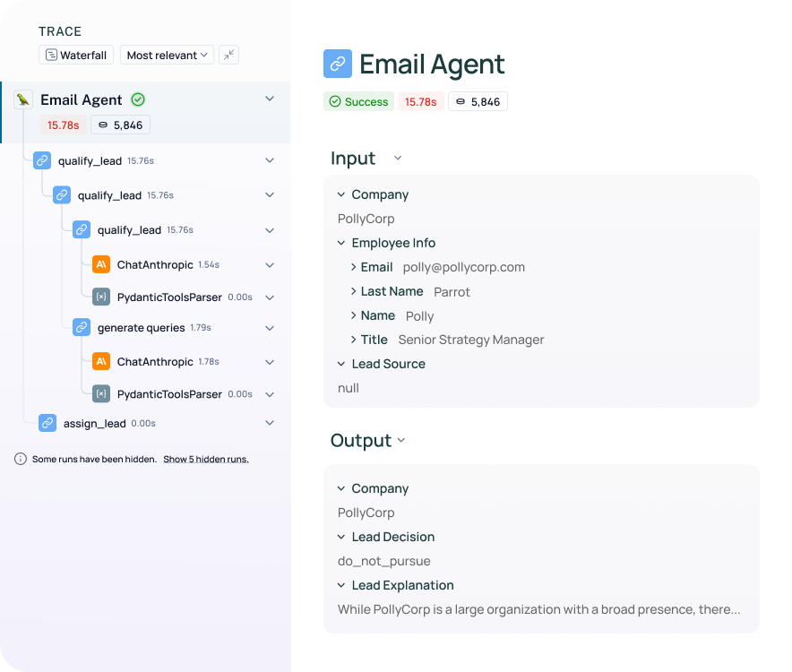Click the link icon next to Email Agent heading
792x672 pixels.
(338, 64)
